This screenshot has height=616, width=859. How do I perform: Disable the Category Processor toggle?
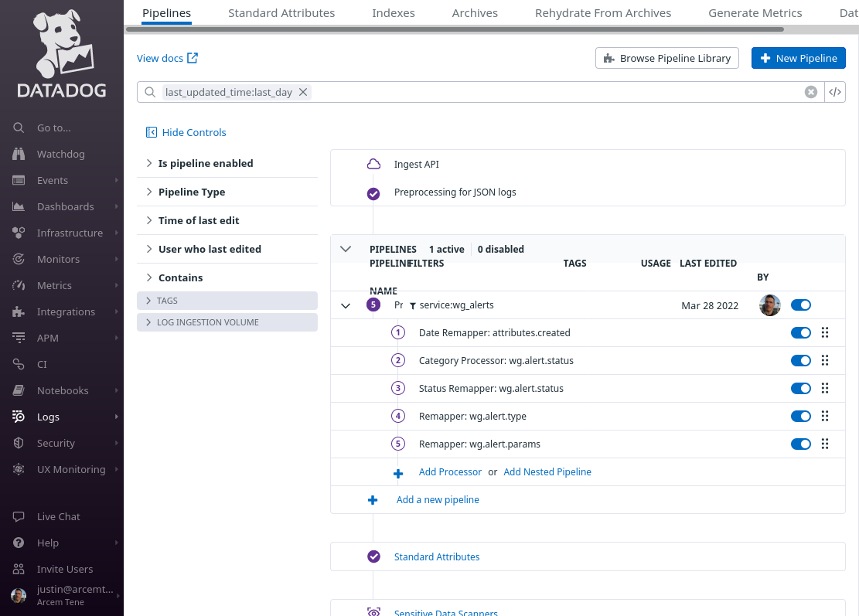(801, 360)
